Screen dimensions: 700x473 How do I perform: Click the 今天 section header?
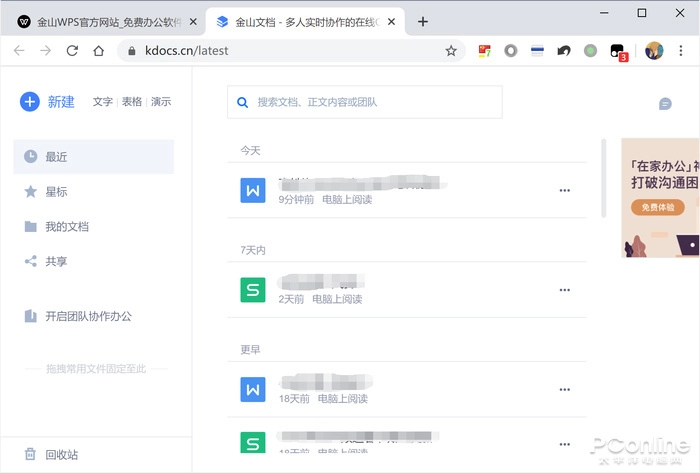250,150
